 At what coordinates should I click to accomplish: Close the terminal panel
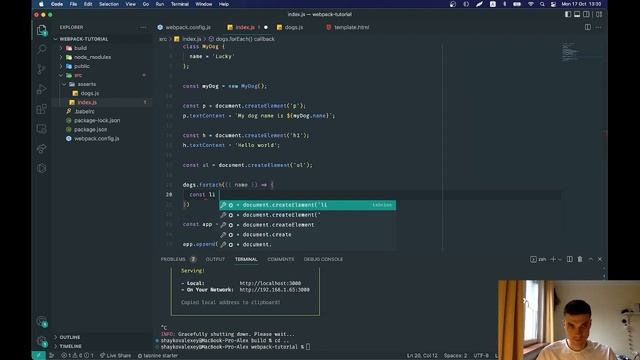coord(600,259)
